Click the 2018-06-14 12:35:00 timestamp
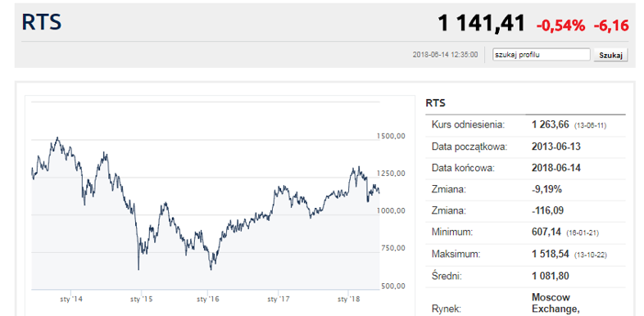Screen dimensions: 644x316 coord(445,55)
